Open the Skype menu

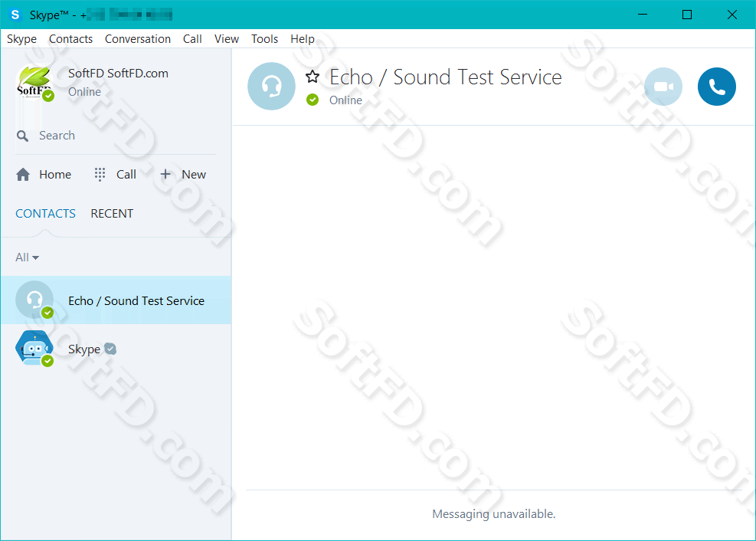point(21,39)
